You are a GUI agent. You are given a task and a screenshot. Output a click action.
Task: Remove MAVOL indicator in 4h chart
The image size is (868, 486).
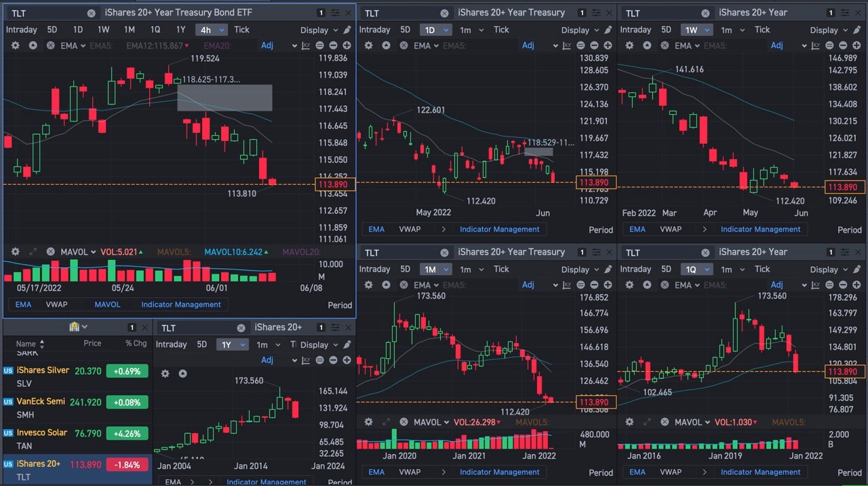click(50, 252)
